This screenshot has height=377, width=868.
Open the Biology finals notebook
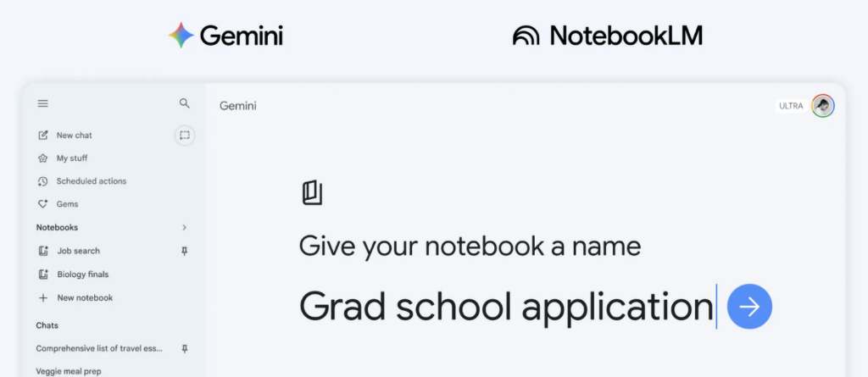[82, 274]
